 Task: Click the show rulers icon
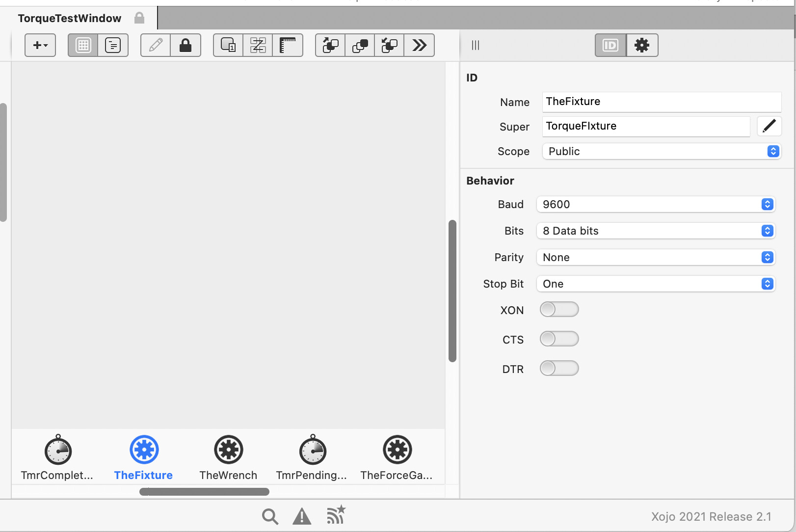(x=288, y=46)
